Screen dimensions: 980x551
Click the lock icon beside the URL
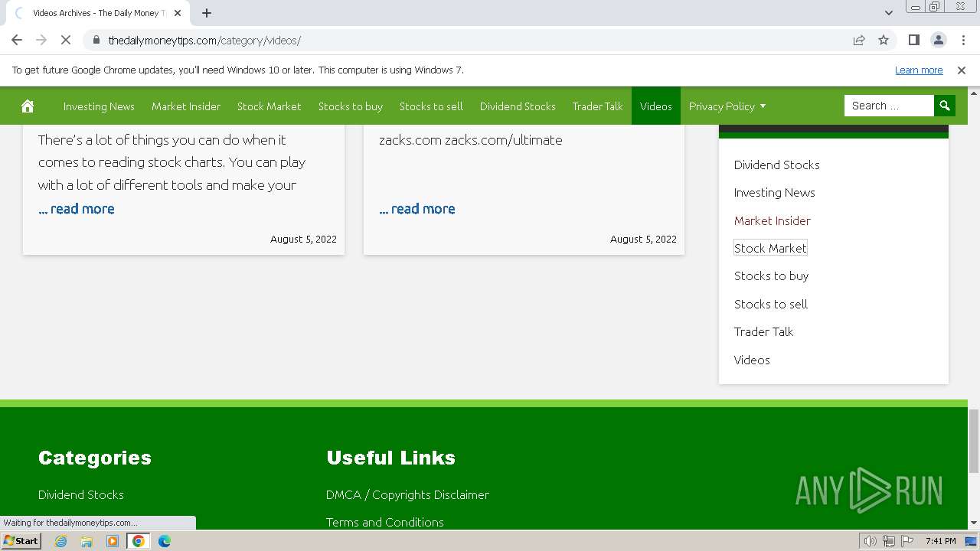(x=96, y=40)
